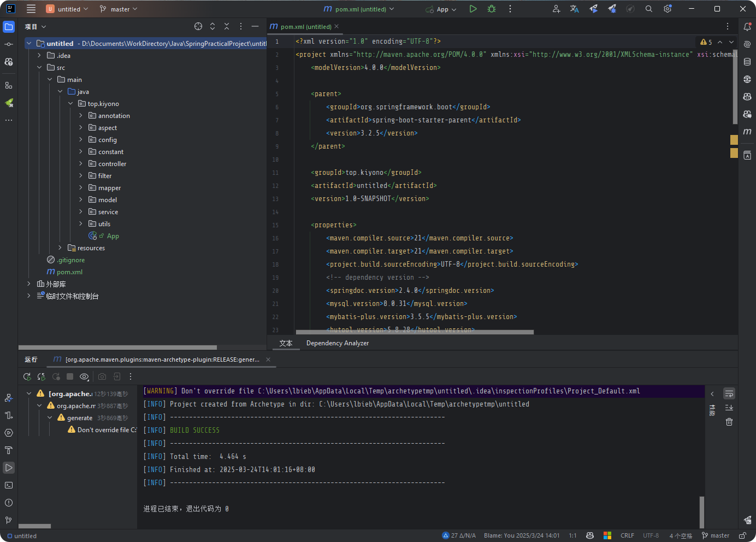Click the 1:1 cursor position in status bar
The height and width of the screenshot is (542, 756).
pyautogui.click(x=572, y=535)
